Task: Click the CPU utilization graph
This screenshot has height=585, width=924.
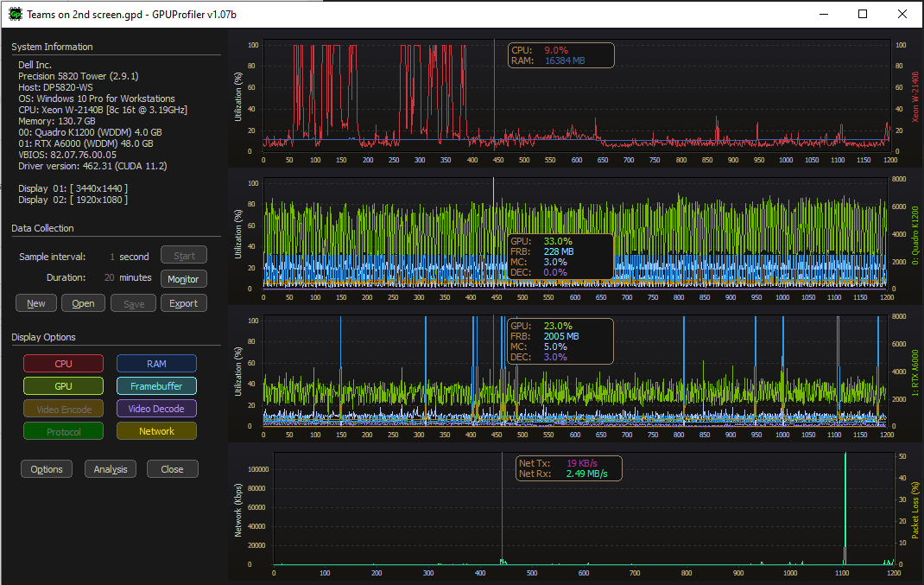Action: tap(576, 96)
